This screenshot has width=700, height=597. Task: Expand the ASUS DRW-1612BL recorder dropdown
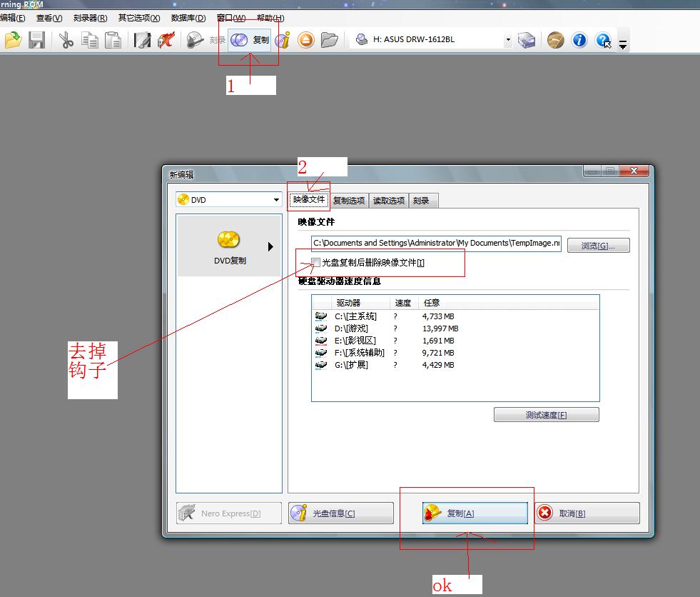[x=508, y=40]
